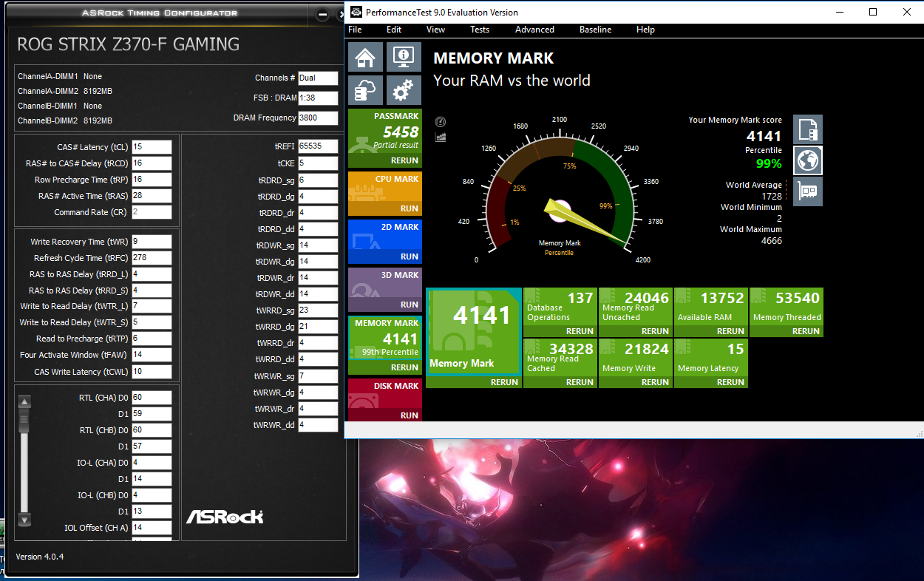Click the scroll down arrow in Timing Configurator
The height and width of the screenshot is (581, 924).
[24, 520]
